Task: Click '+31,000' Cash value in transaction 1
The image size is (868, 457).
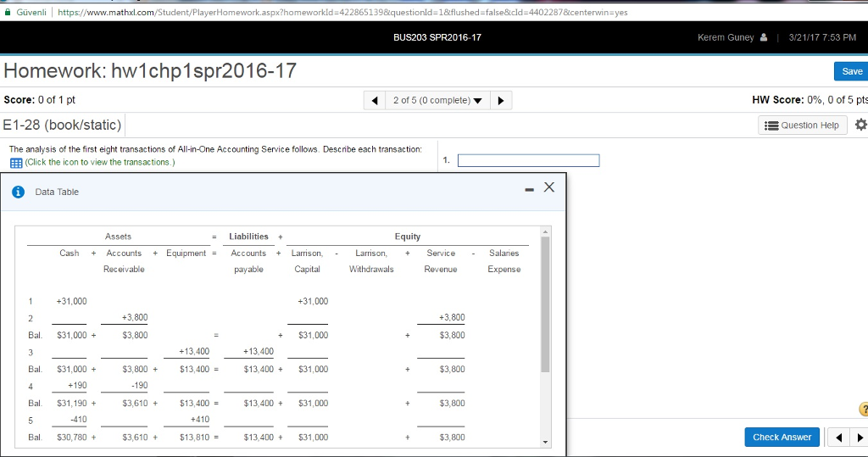Action: tap(71, 301)
